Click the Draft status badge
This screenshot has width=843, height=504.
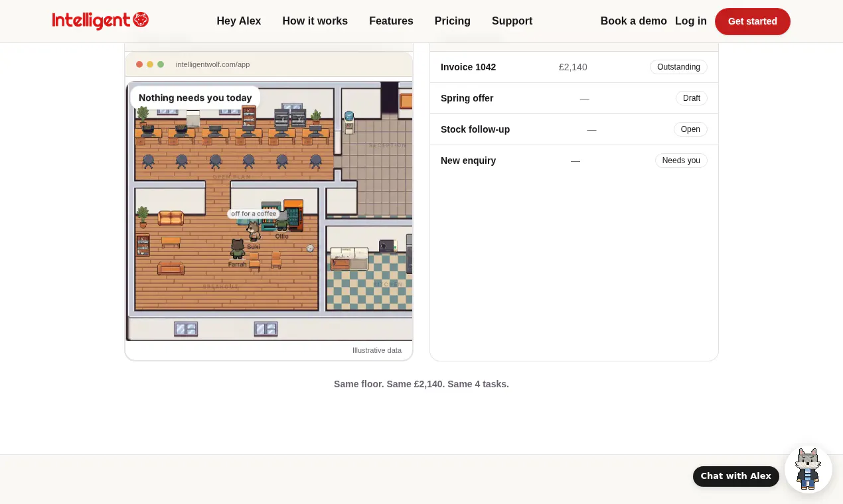[692, 98]
